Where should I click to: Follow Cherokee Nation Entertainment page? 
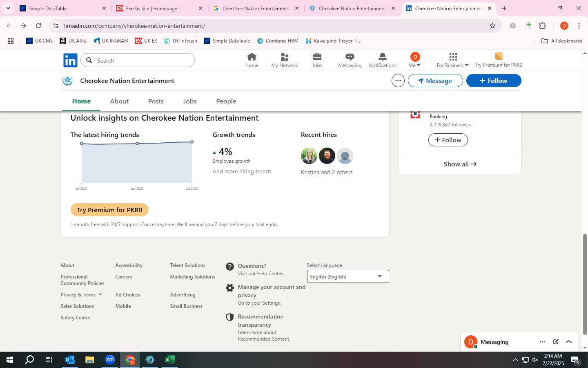(x=494, y=81)
